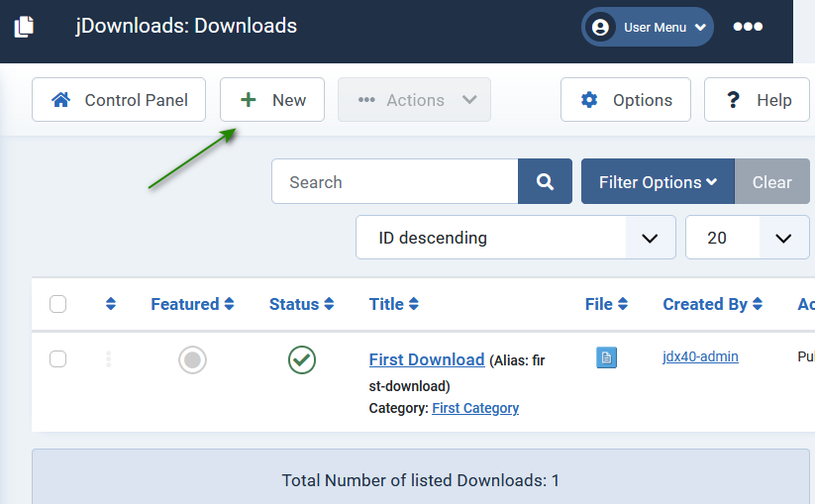815x504 pixels.
Task: Click the magnifying glass search button
Action: [545, 181]
